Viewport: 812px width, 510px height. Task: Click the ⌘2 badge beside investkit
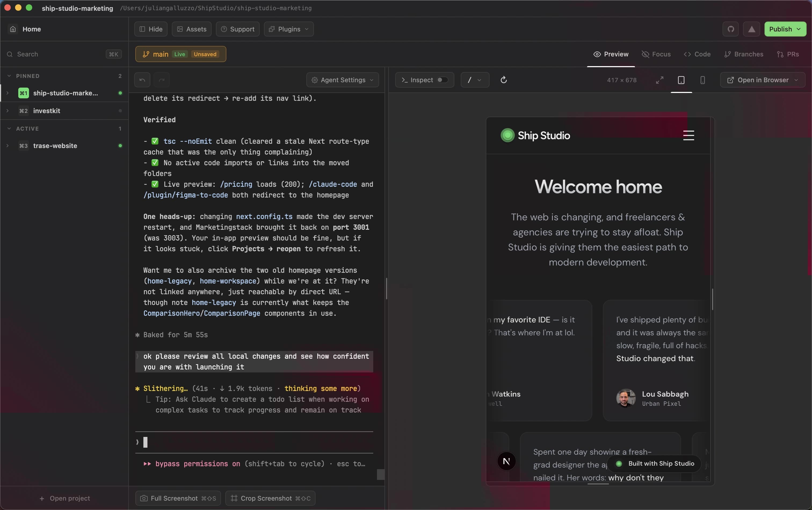pos(23,111)
